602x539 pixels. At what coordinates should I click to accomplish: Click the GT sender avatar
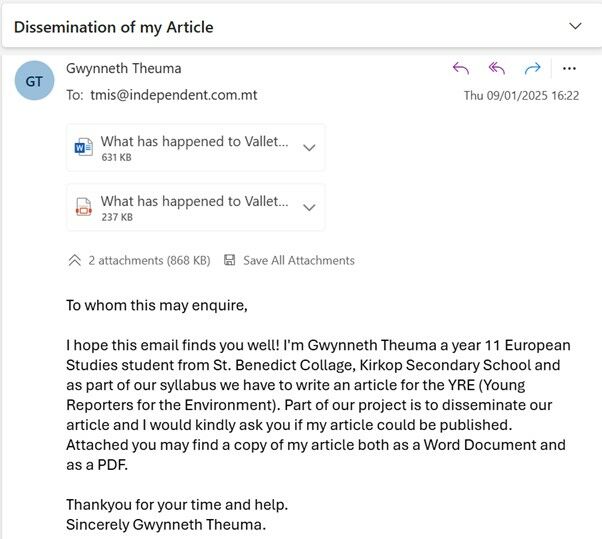tap(35, 81)
